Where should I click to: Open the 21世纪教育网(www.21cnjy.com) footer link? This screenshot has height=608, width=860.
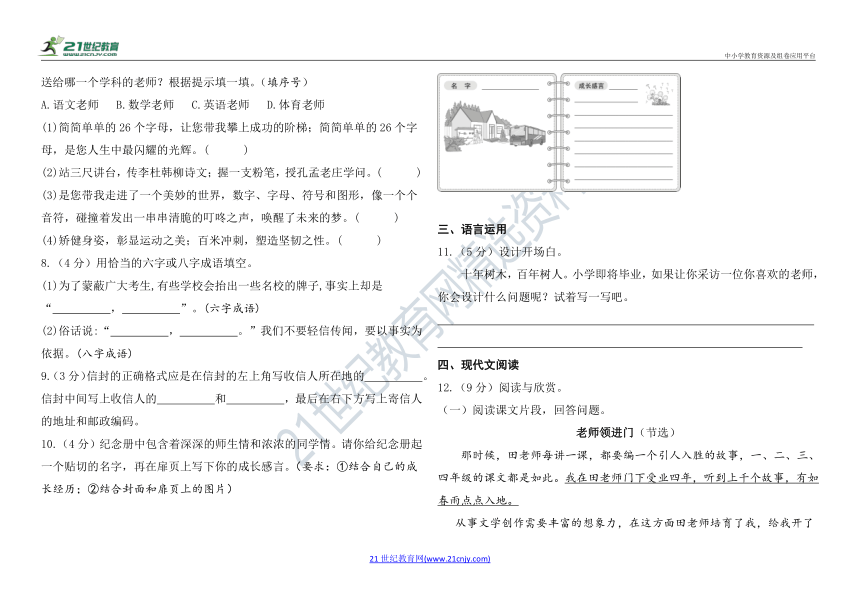pos(429,559)
